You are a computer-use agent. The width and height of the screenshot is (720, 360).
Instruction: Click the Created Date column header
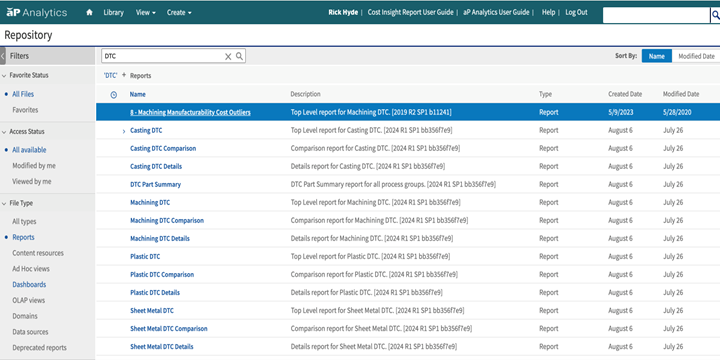tap(625, 94)
